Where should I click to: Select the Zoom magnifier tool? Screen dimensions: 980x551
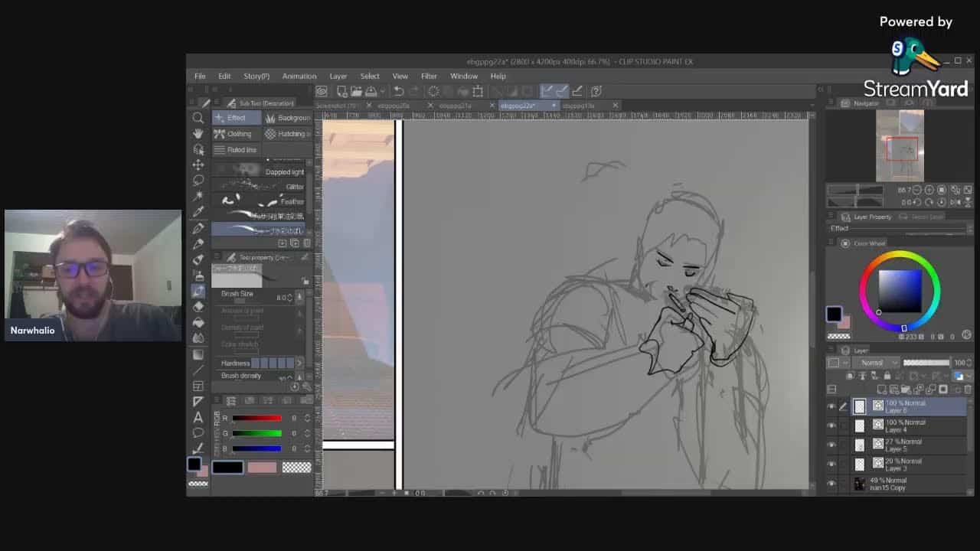coord(198,118)
